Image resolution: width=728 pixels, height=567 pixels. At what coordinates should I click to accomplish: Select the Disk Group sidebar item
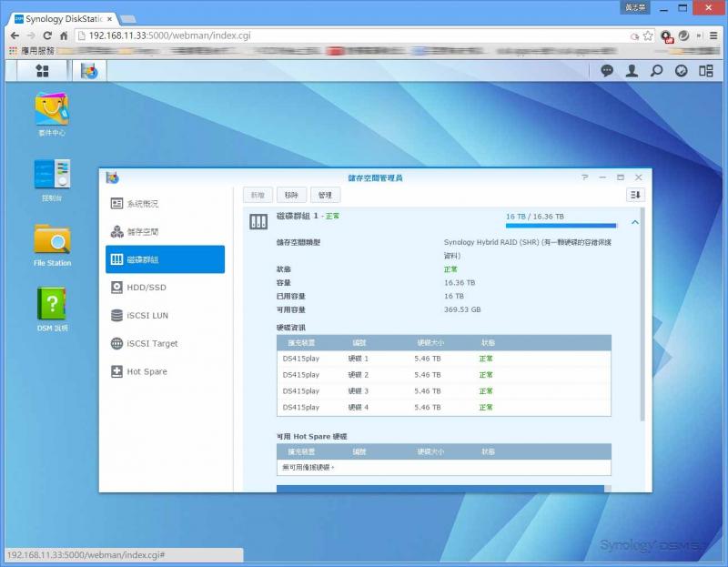point(165,259)
